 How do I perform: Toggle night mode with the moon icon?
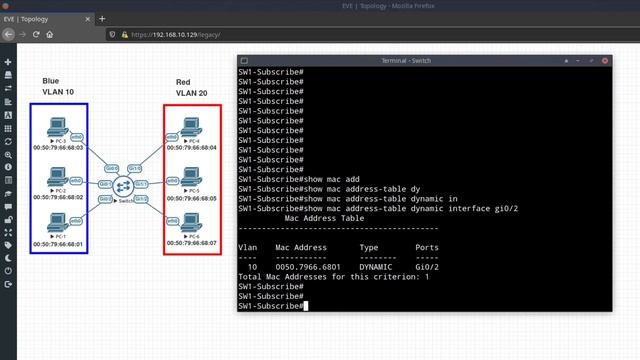coord(8,258)
